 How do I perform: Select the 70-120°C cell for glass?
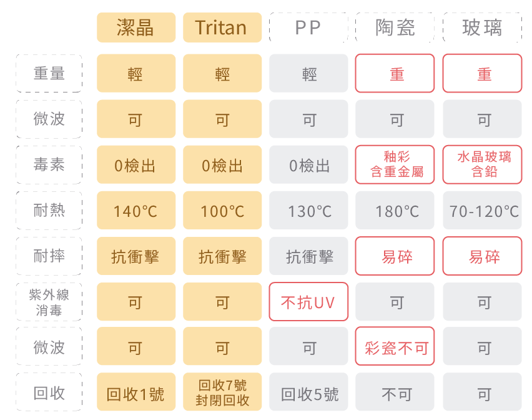(482, 211)
